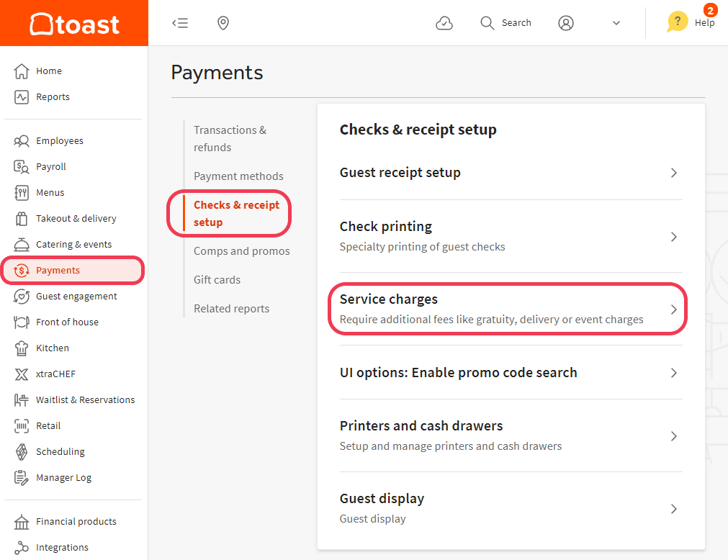Screen dimensions: 728x560
Task: Expand the account dropdown arrow
Action: [x=616, y=23]
